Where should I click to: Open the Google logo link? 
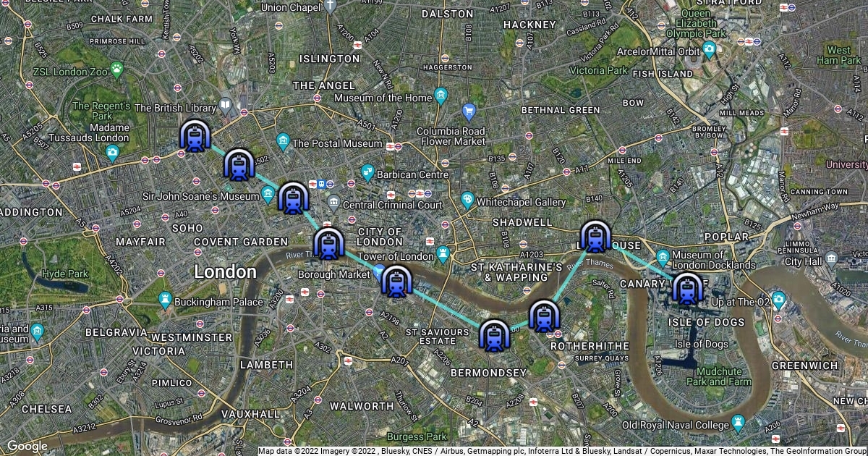click(x=27, y=446)
